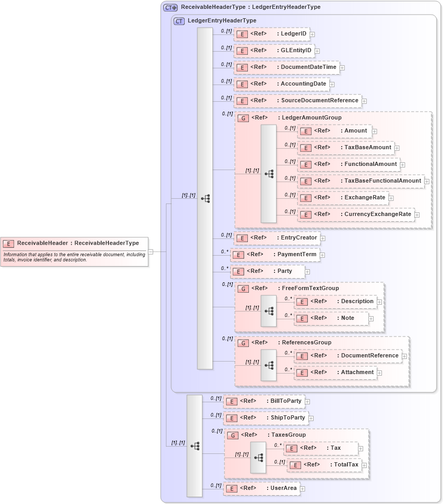Click the E icon of the LedgerID element
The height and width of the screenshot is (504, 443).
pyautogui.click(x=242, y=34)
